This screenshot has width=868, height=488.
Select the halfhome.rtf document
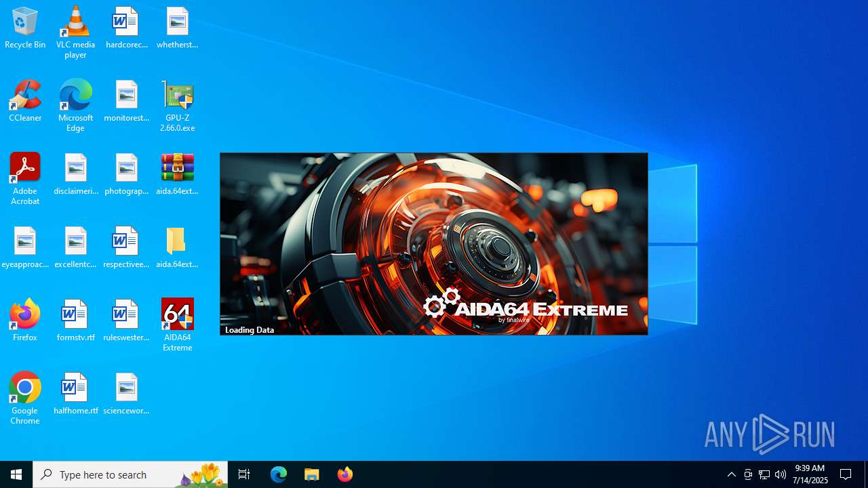(x=75, y=394)
